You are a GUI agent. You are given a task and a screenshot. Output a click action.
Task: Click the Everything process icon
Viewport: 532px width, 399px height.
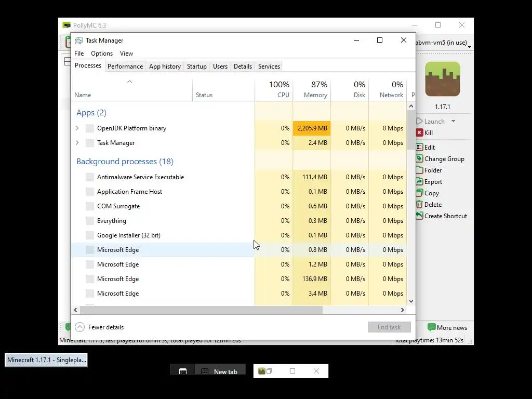tap(89, 221)
